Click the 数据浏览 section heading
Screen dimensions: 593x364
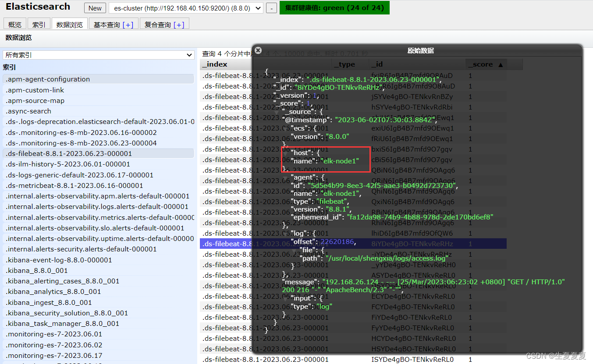(x=18, y=38)
